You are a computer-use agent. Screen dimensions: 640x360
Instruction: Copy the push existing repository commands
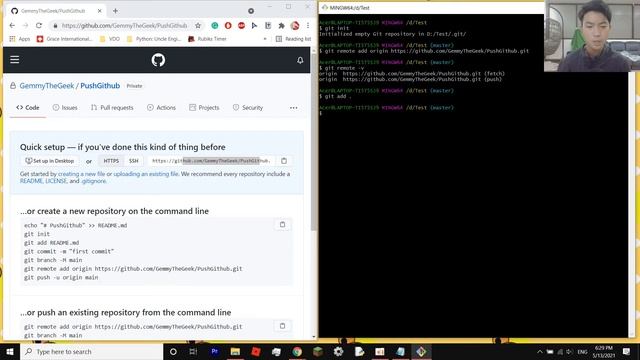pos(282,326)
